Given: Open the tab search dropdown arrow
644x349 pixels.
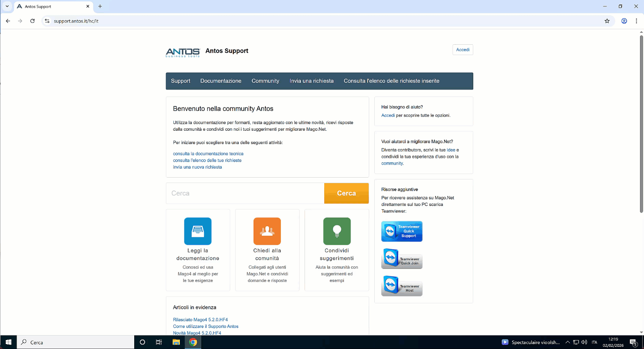Looking at the screenshot, I should [7, 6].
